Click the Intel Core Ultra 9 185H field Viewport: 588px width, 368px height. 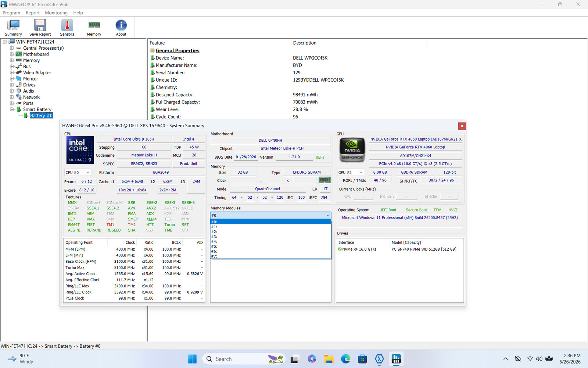134,139
